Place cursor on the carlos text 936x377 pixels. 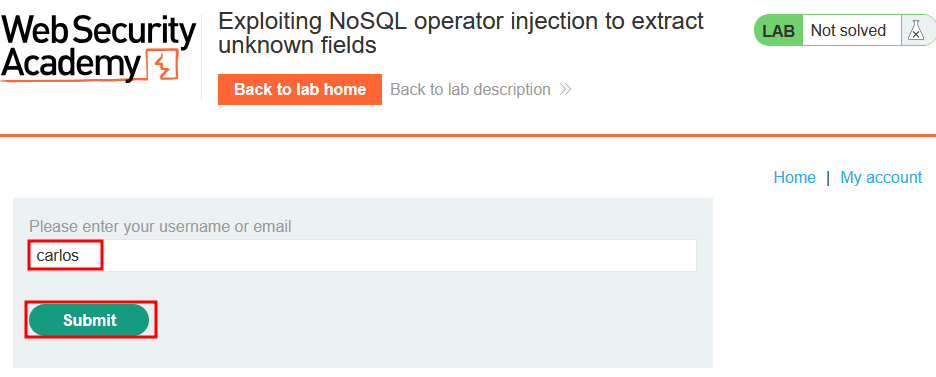(58, 256)
